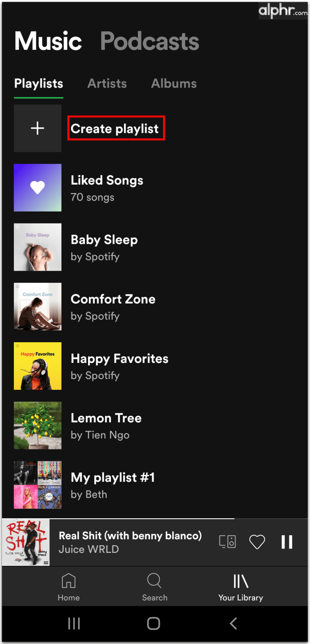Go to Home in bottom navigation
Image resolution: width=310 pixels, height=644 pixels.
coord(69,587)
